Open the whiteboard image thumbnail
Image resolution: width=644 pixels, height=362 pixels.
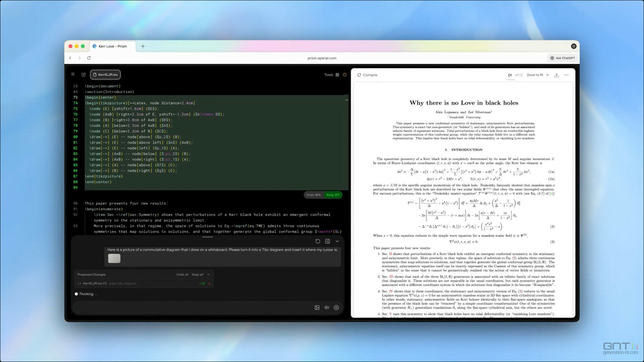(x=114, y=258)
